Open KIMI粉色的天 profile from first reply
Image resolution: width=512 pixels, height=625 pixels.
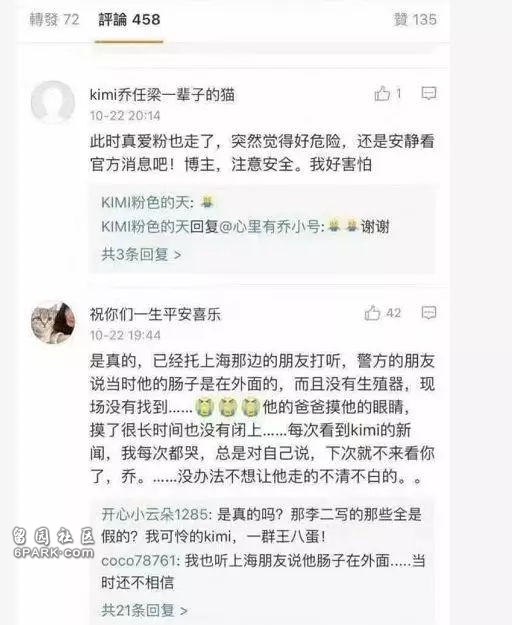(x=145, y=202)
